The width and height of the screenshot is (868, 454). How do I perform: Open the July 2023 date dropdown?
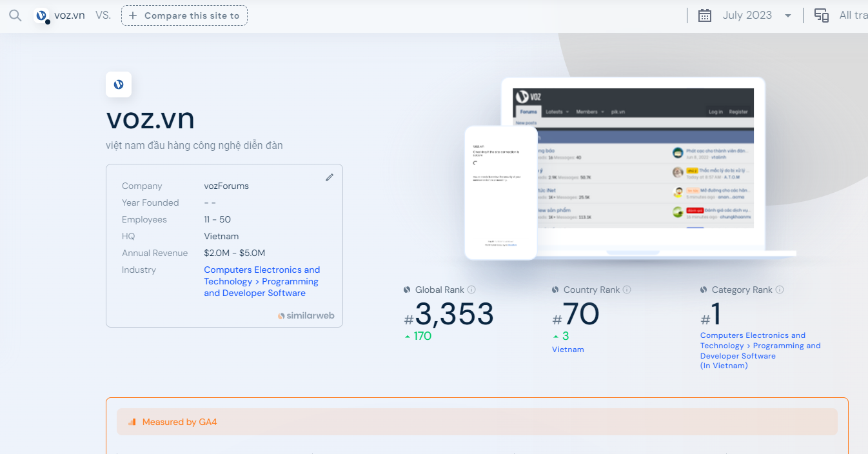[747, 15]
